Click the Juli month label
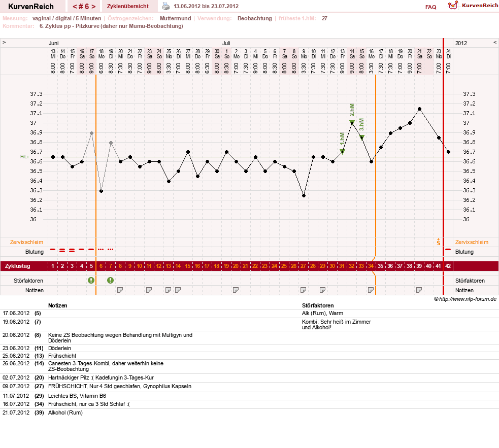Image resolution: width=499 pixels, height=448 pixels. pyautogui.click(x=226, y=43)
